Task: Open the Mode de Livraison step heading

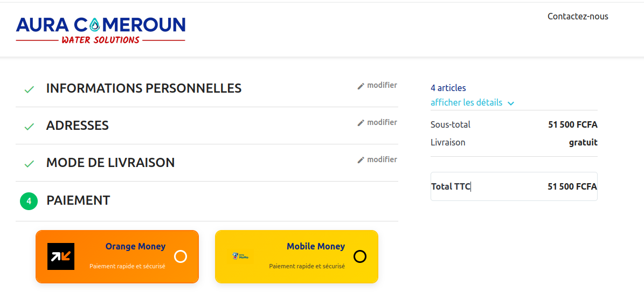Action: coord(110,163)
